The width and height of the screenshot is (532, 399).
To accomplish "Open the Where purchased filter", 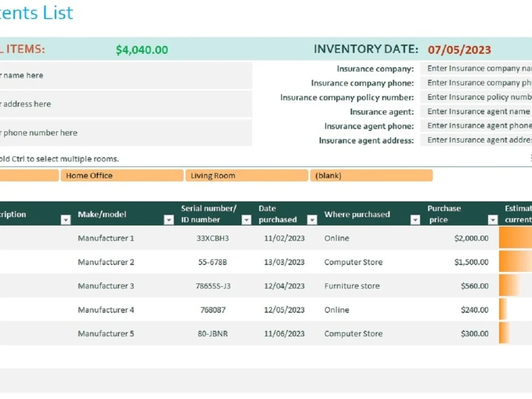I will pyautogui.click(x=415, y=219).
